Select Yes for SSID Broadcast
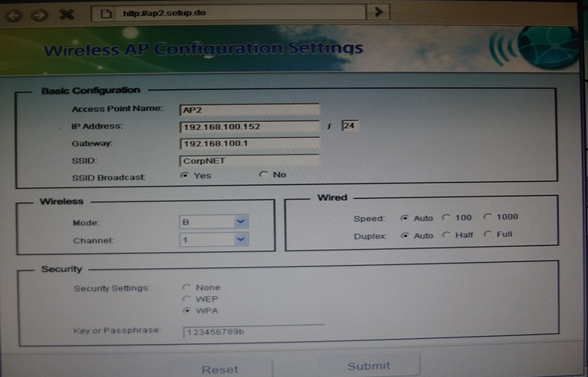This screenshot has width=588, height=377. click(184, 174)
